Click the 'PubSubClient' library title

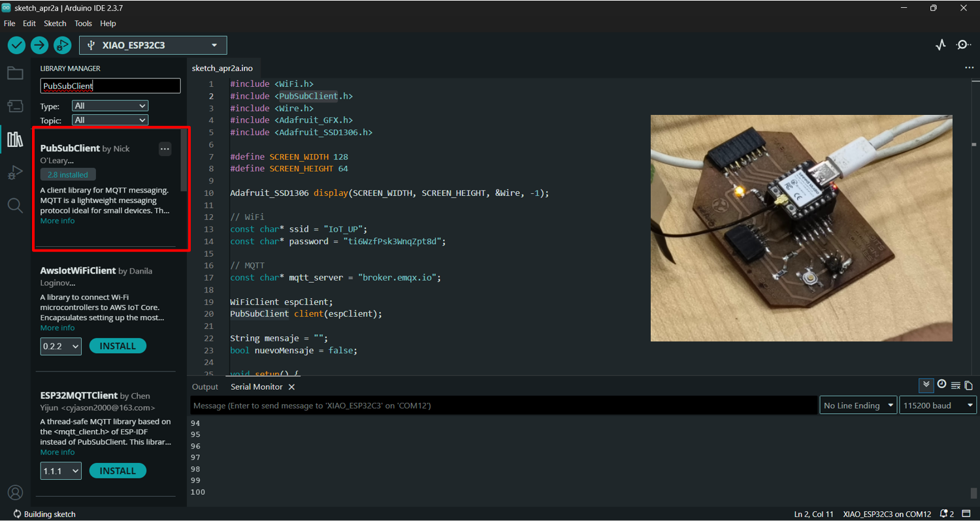pyautogui.click(x=70, y=148)
